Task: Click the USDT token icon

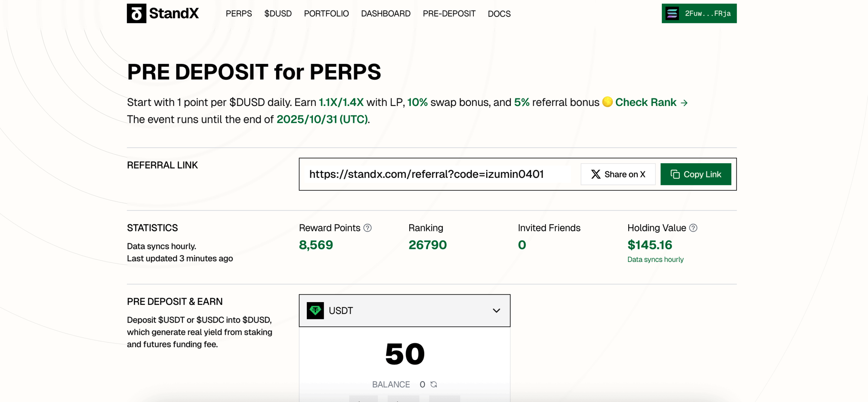Action: [x=315, y=311]
